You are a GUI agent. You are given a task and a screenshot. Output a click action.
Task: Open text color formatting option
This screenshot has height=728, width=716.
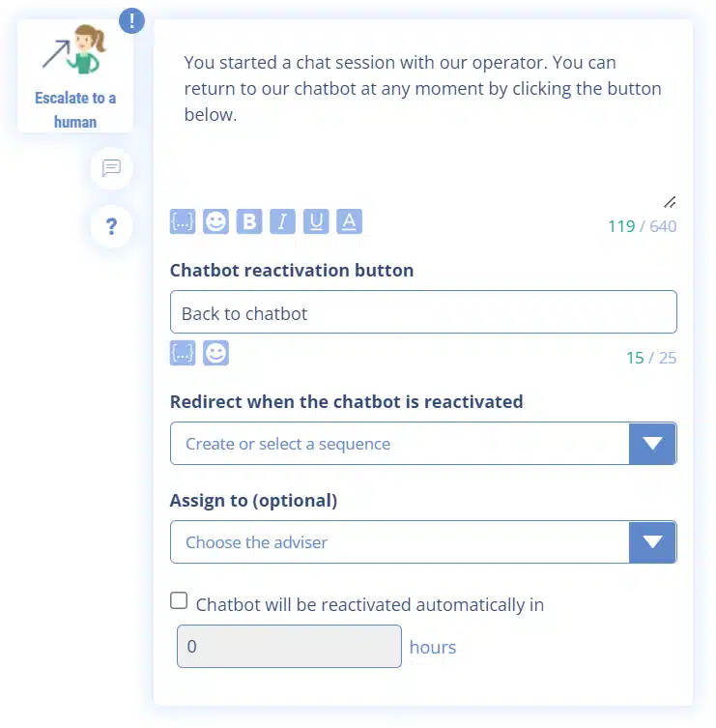click(x=349, y=222)
